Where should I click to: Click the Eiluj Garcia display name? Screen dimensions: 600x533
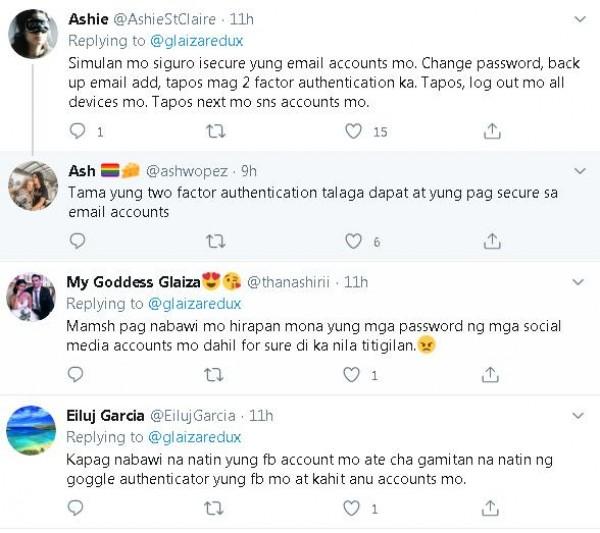coord(105,415)
